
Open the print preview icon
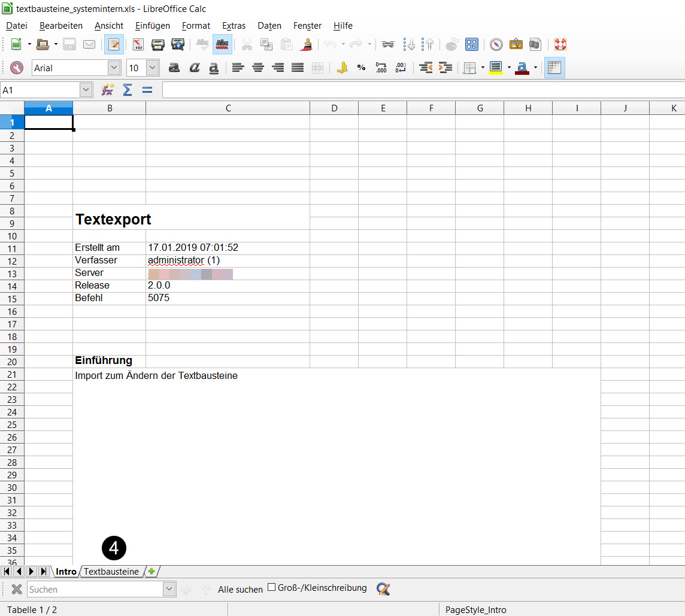coord(178,44)
